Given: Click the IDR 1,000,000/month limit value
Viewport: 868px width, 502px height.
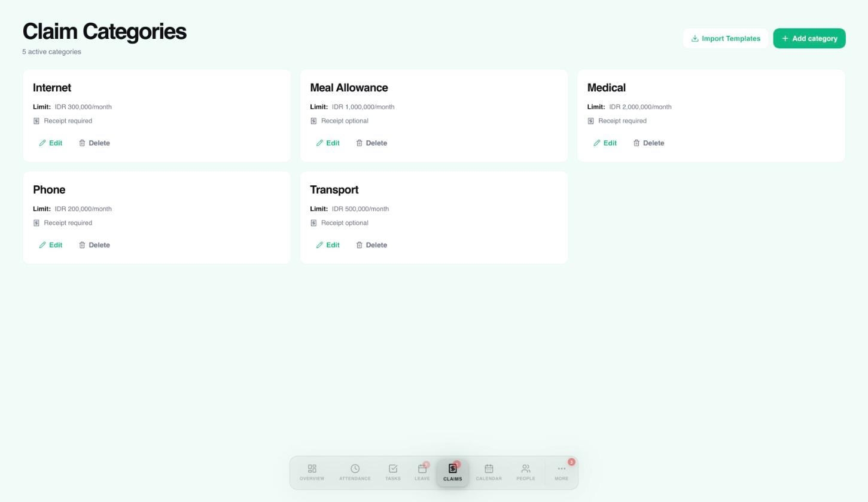Looking at the screenshot, I should tap(363, 107).
